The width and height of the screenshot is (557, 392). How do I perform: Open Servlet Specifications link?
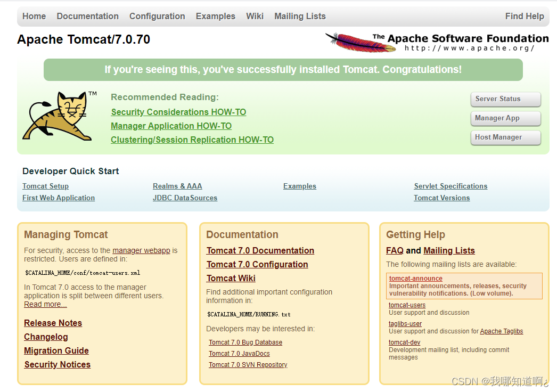[x=450, y=186]
